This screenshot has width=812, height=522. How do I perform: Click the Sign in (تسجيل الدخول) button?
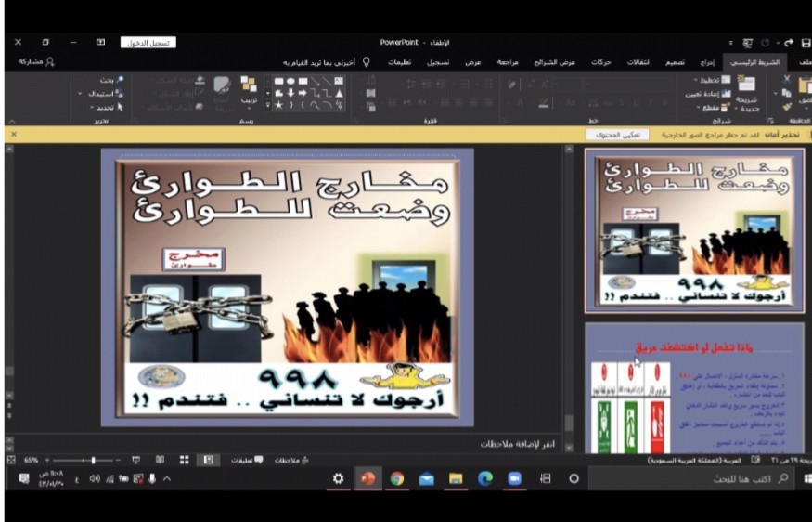[x=148, y=43]
